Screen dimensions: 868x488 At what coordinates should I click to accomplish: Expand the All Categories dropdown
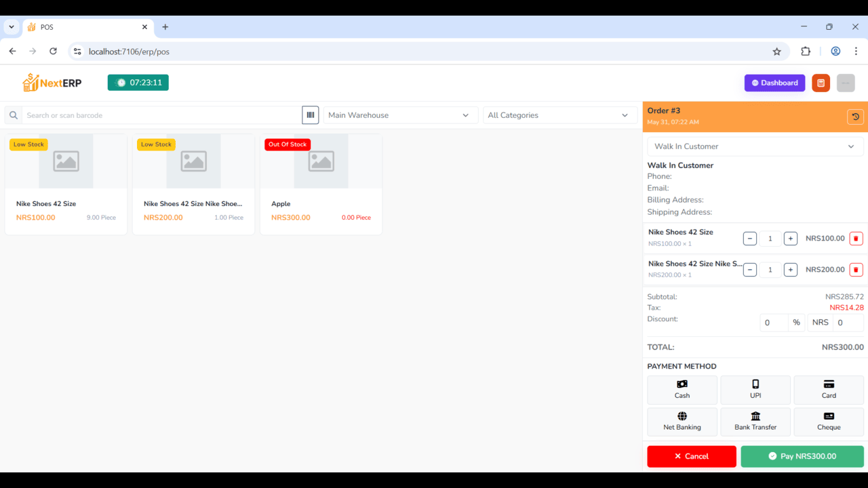[558, 115]
